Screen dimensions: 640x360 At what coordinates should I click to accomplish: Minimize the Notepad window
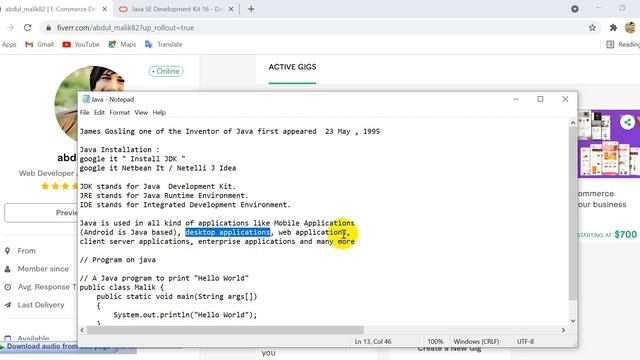coord(516,99)
